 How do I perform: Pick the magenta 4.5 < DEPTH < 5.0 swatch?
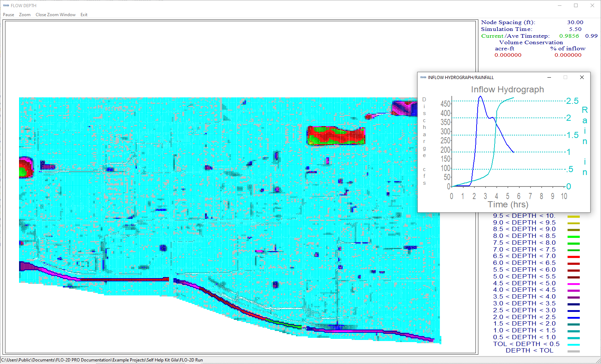tap(573, 284)
